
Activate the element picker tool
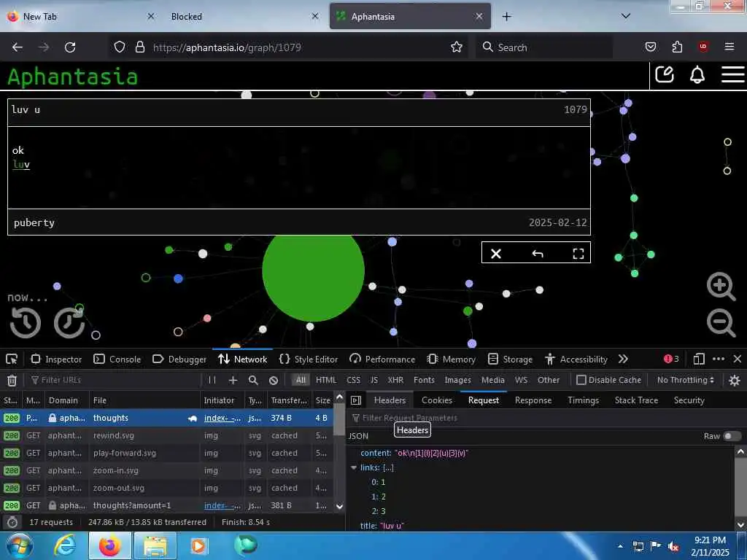click(12, 359)
